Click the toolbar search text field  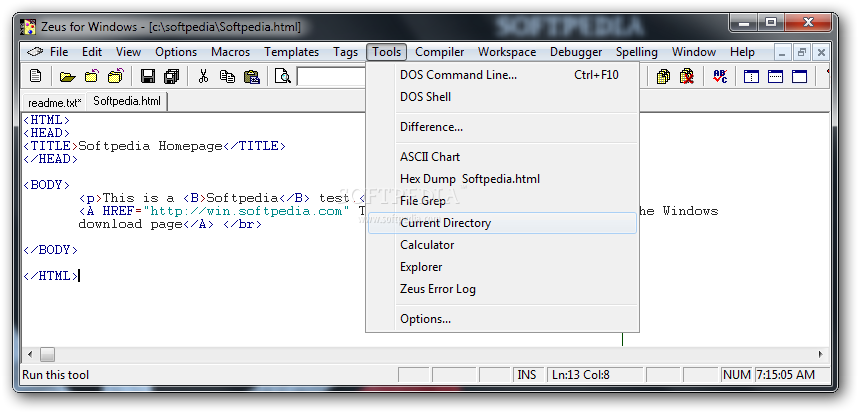[331, 76]
